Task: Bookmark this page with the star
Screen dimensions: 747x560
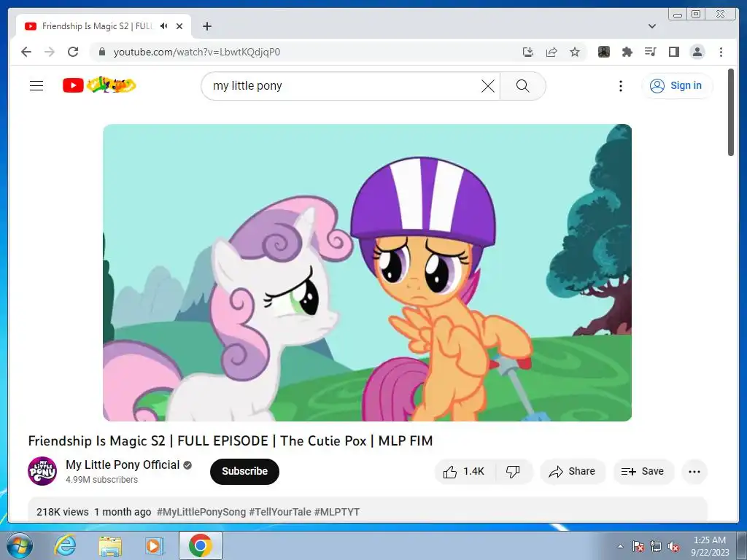Action: pyautogui.click(x=575, y=52)
